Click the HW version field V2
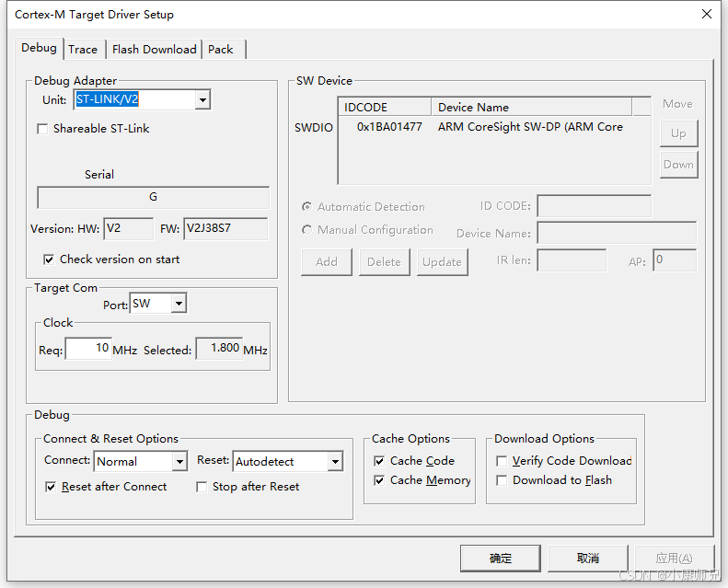Viewport: 728px width, 588px height. pos(129,228)
